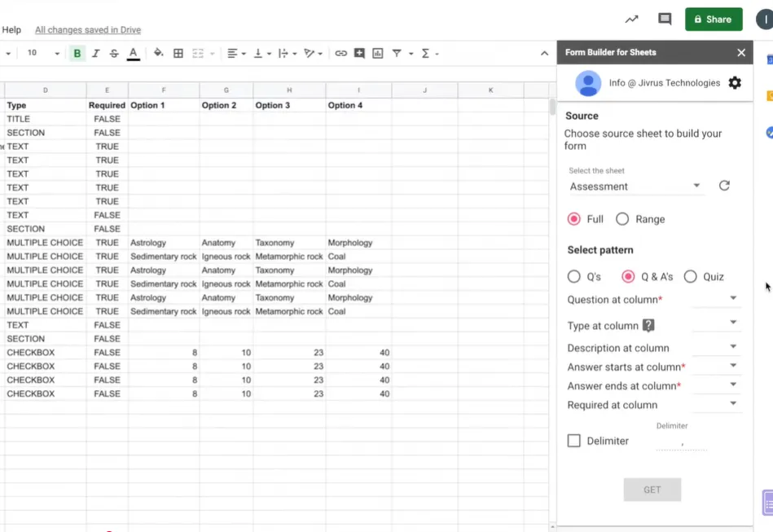
Task: Open the Assessment sheet dropdown
Action: 635,187
